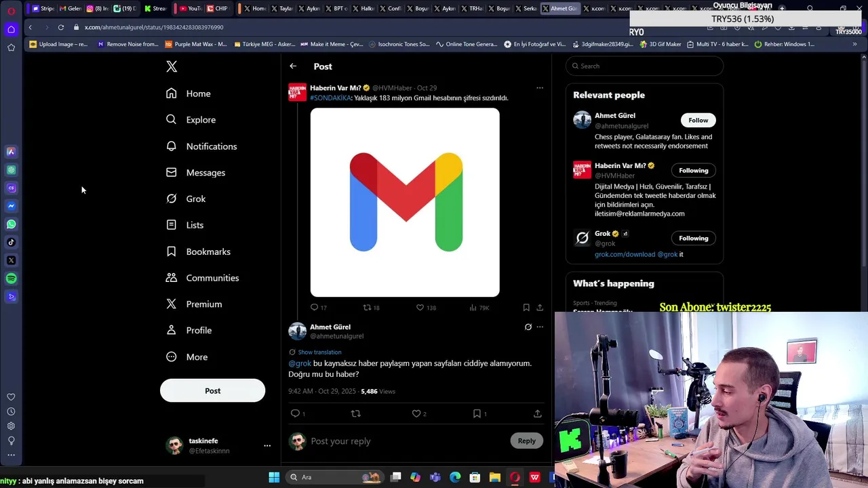The image size is (868, 488).
Task: Open more options on Haberin Var Mı post
Action: (x=540, y=87)
